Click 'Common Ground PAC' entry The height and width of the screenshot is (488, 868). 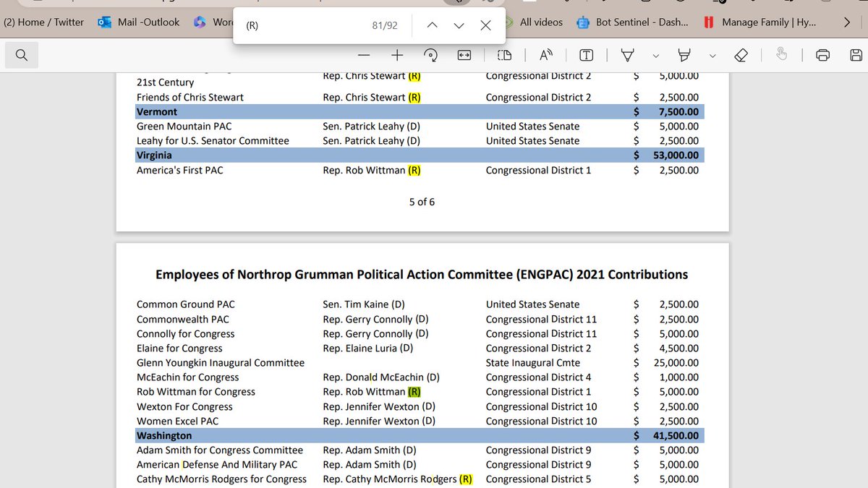pos(186,304)
